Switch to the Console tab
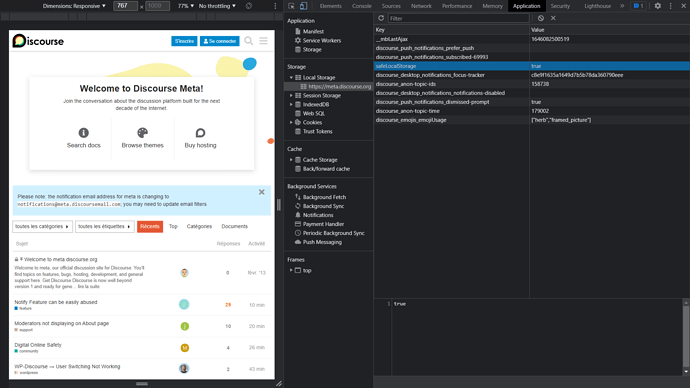Viewport: 690px width, 388px height. point(362,6)
